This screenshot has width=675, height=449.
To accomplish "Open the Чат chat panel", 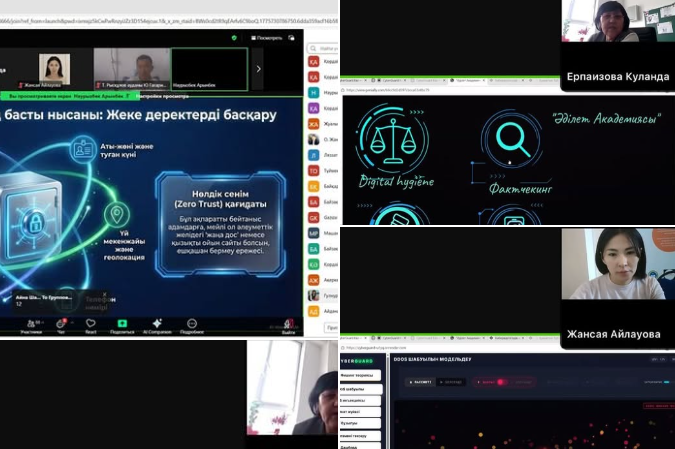I will coord(61,327).
